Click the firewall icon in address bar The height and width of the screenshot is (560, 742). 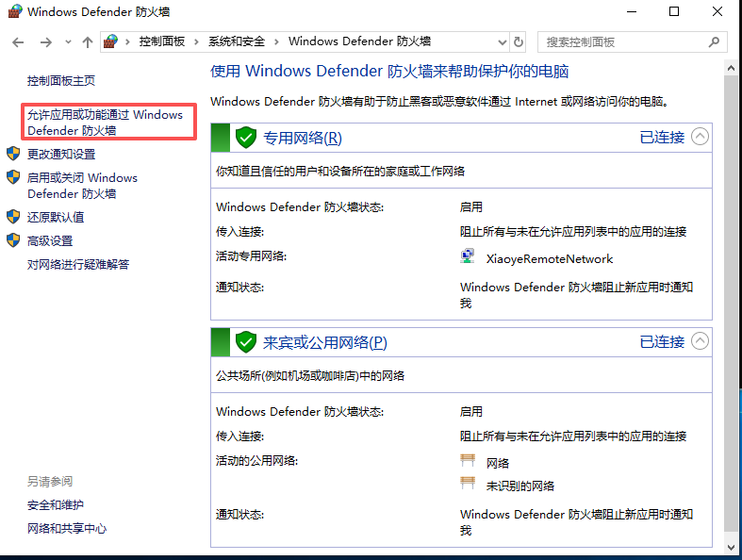point(112,41)
